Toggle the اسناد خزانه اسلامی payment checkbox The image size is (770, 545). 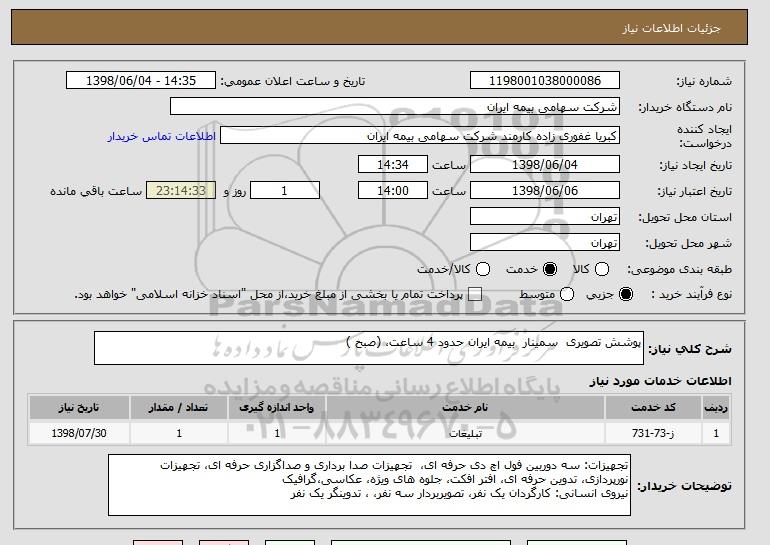click(475, 294)
